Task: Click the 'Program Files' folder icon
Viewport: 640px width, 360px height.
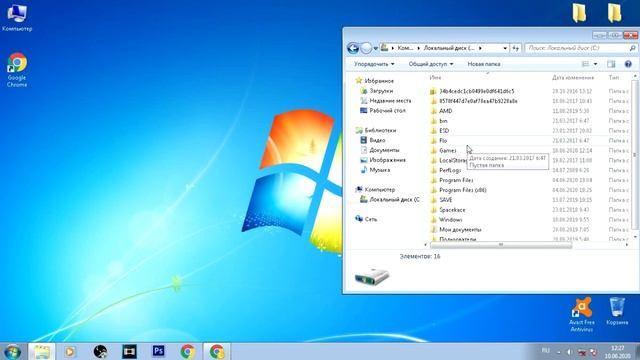Action: click(433, 180)
